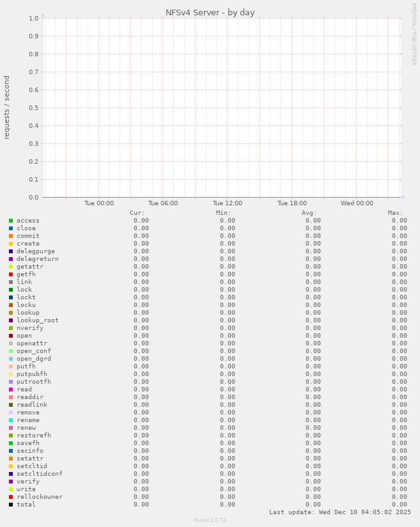Click the locku legend label
The width and height of the screenshot is (420, 527).
click(x=26, y=305)
